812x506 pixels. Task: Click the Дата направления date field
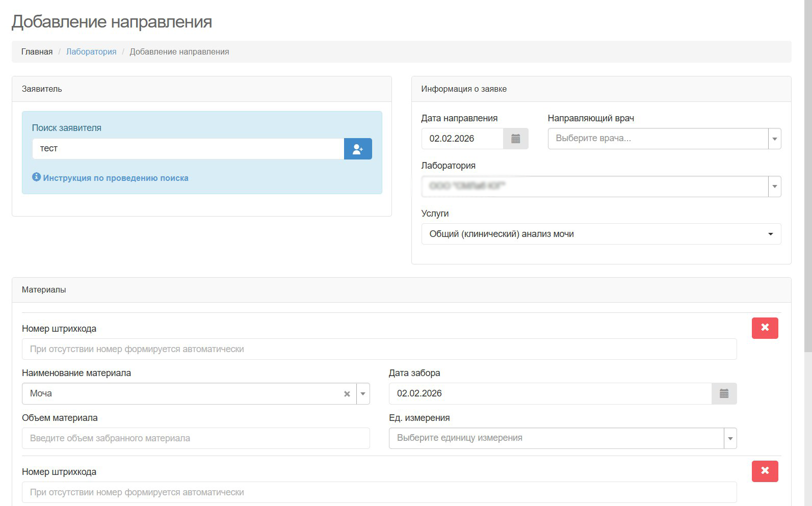[x=462, y=139]
